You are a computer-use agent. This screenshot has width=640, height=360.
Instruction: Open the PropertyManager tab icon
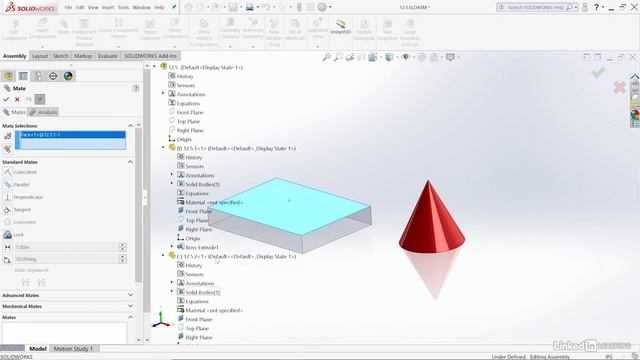pyautogui.click(x=23, y=76)
